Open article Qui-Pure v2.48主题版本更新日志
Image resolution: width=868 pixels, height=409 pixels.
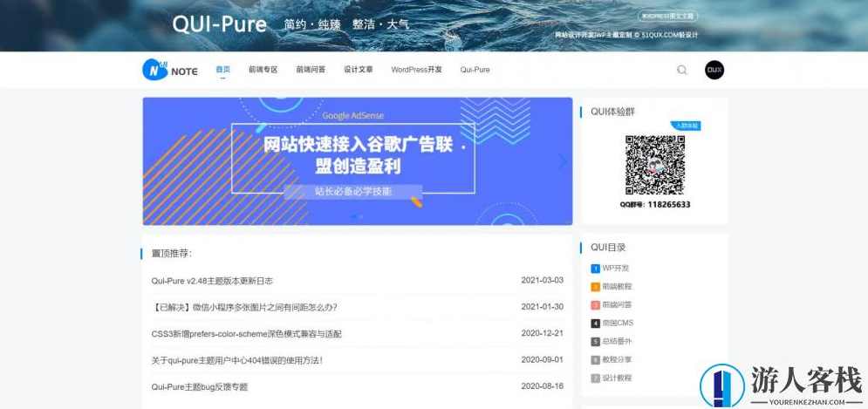pyautogui.click(x=212, y=281)
